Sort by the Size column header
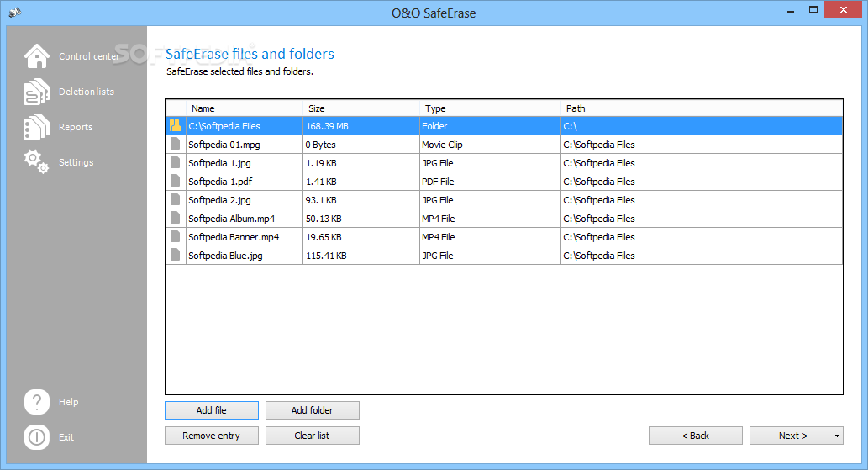Viewport: 868px width, 470px height. (x=361, y=108)
